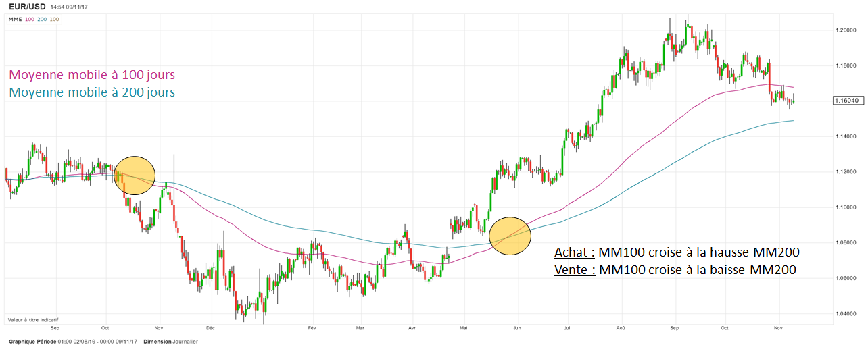Screen dimensions: 868x347
Task: Select the pink MME 100 indicator label
Action: click(30, 20)
